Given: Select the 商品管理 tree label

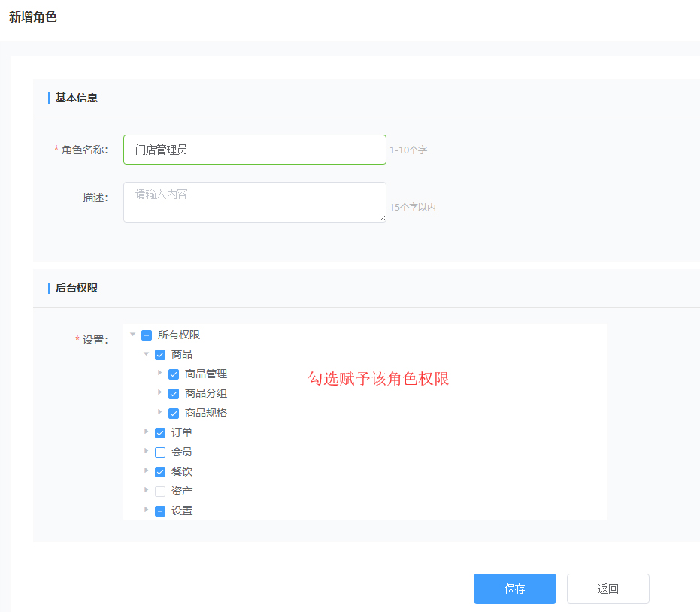Looking at the screenshot, I should pyautogui.click(x=206, y=374).
